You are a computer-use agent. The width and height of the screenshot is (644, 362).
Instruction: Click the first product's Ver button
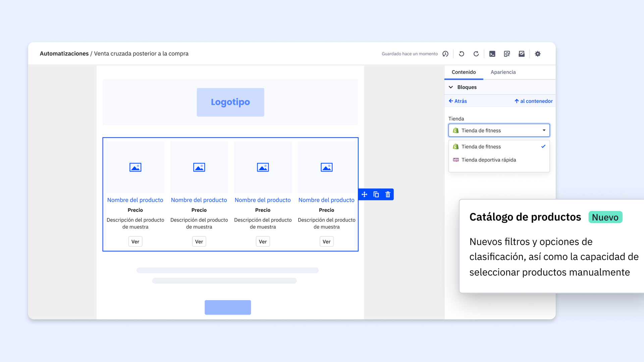135,241
